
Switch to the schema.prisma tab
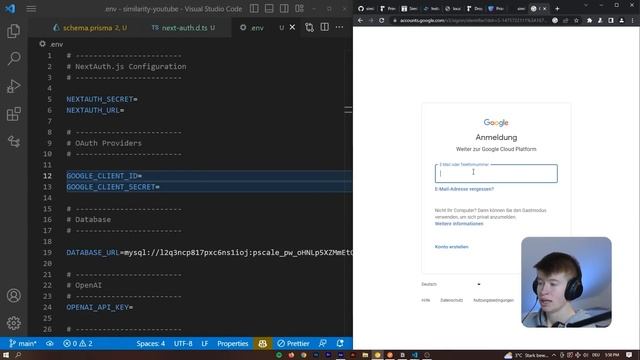click(x=90, y=28)
